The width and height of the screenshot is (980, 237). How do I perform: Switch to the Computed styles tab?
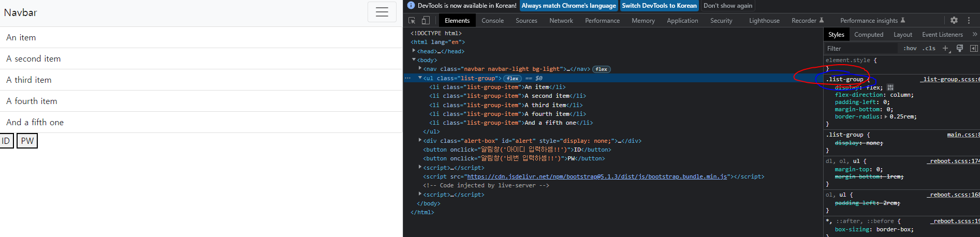pos(869,35)
